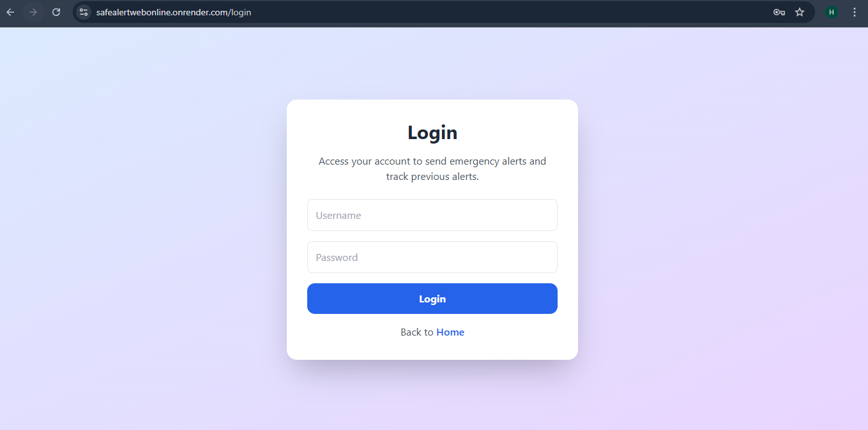Viewport: 868px width, 430px height.
Task: Focus the Username input field
Action: click(432, 215)
